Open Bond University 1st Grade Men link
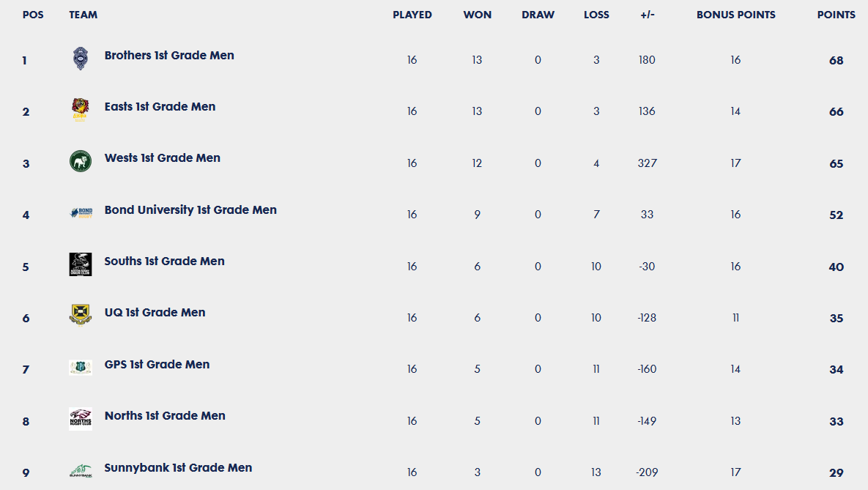The width and height of the screenshot is (868, 490). (190, 210)
